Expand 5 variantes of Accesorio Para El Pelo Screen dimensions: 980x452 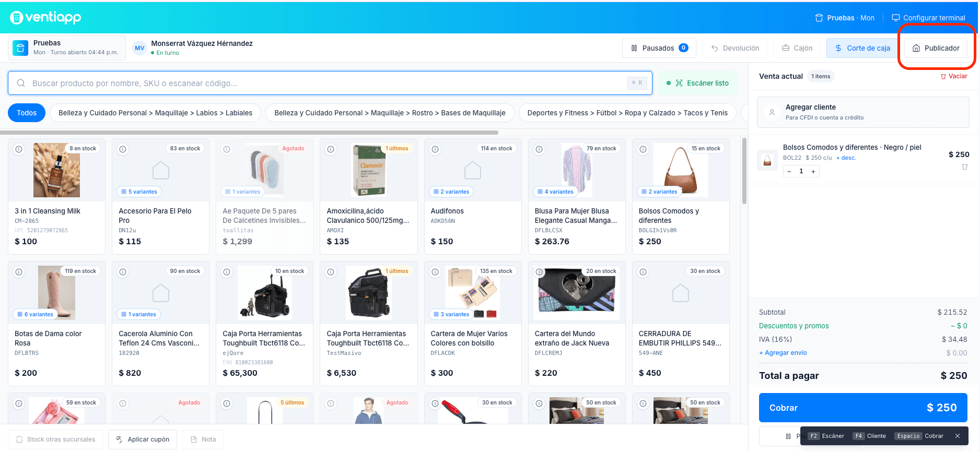(x=139, y=192)
